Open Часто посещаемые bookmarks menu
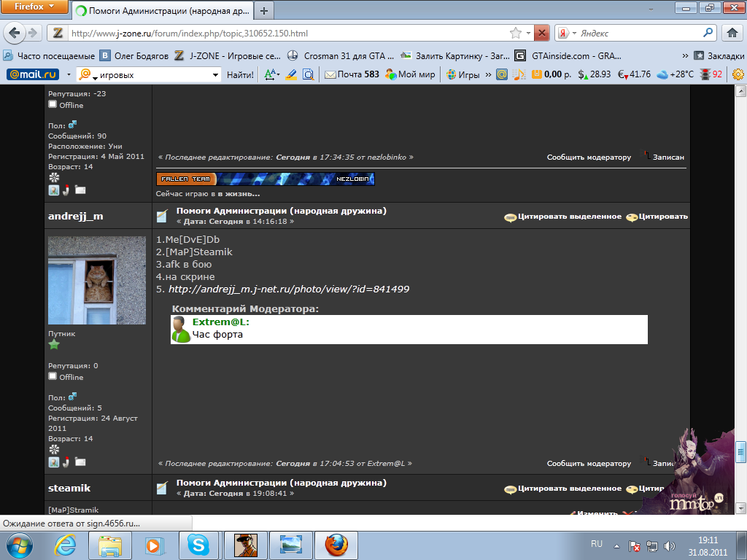747x560 pixels. tap(49, 55)
